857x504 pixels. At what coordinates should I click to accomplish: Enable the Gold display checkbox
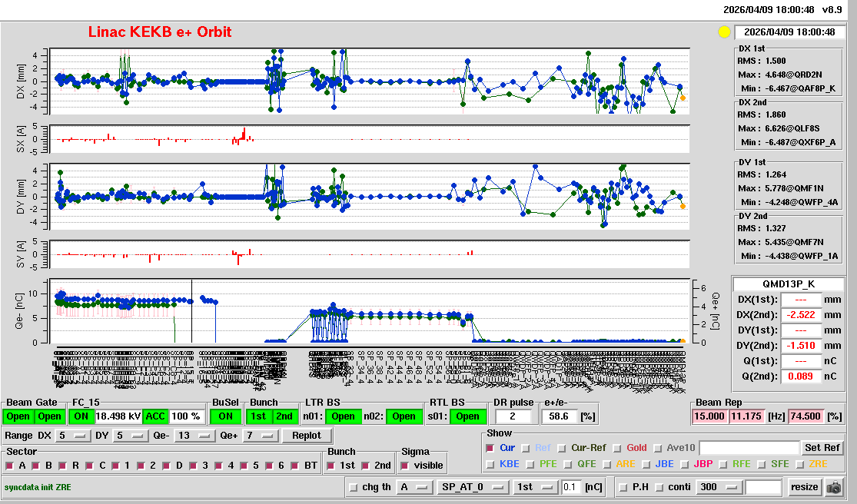(x=619, y=448)
